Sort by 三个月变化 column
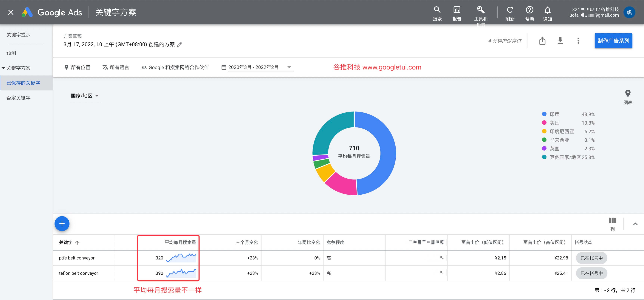644x300 pixels. click(247, 242)
